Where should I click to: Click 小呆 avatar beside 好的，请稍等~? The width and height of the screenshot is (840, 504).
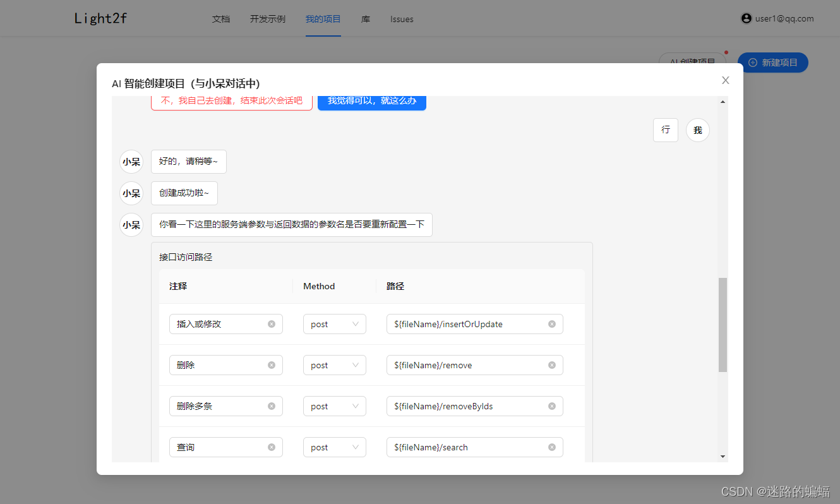[x=131, y=162]
